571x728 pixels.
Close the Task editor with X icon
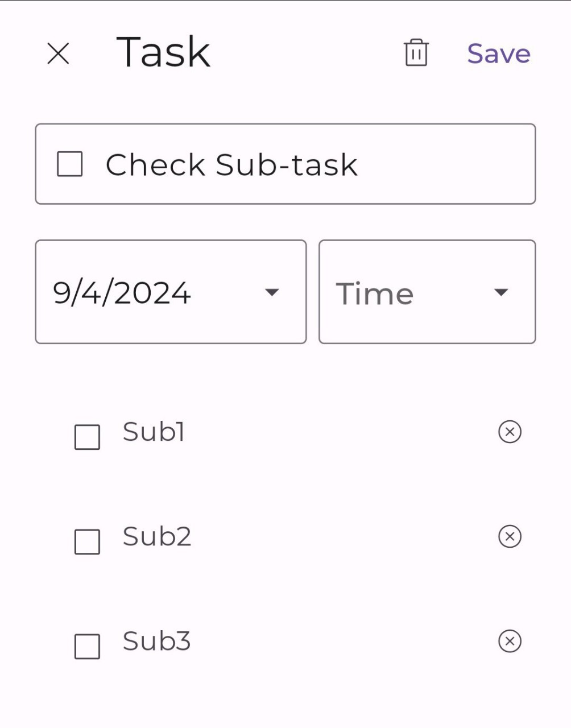(58, 54)
